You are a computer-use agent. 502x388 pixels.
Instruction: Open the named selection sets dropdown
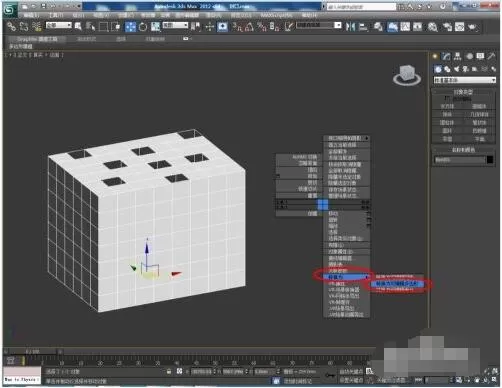319,25
